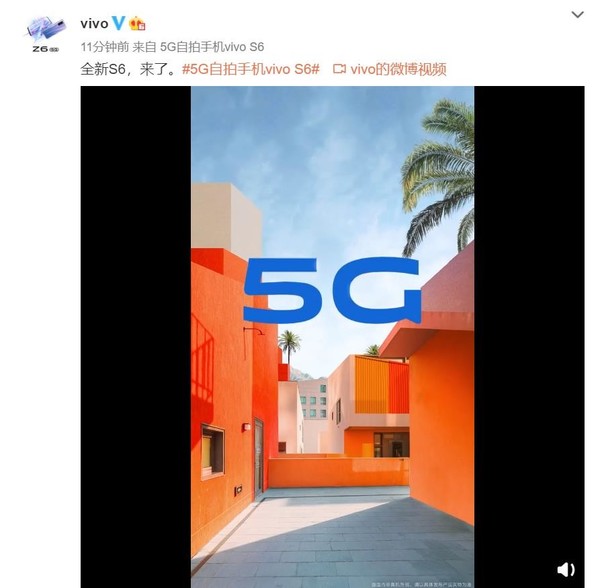
Task: Mute the video using the speaker icon
Action: click(x=565, y=570)
